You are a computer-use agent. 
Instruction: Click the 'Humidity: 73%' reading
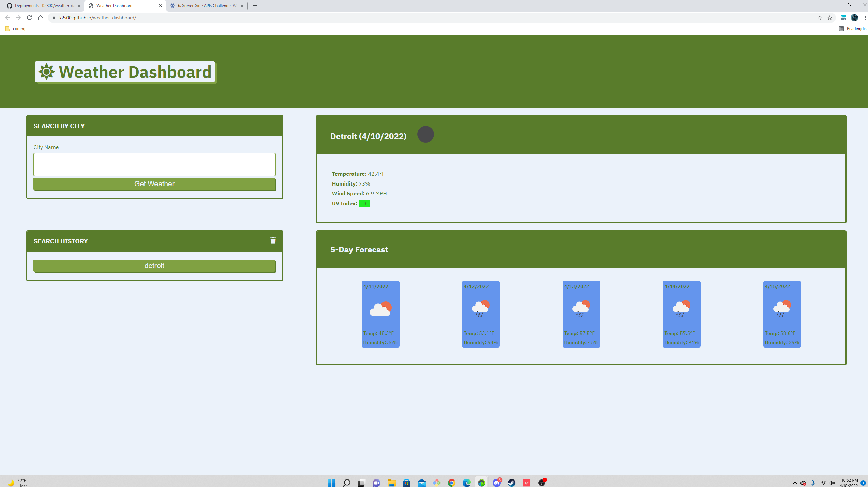pyautogui.click(x=351, y=184)
